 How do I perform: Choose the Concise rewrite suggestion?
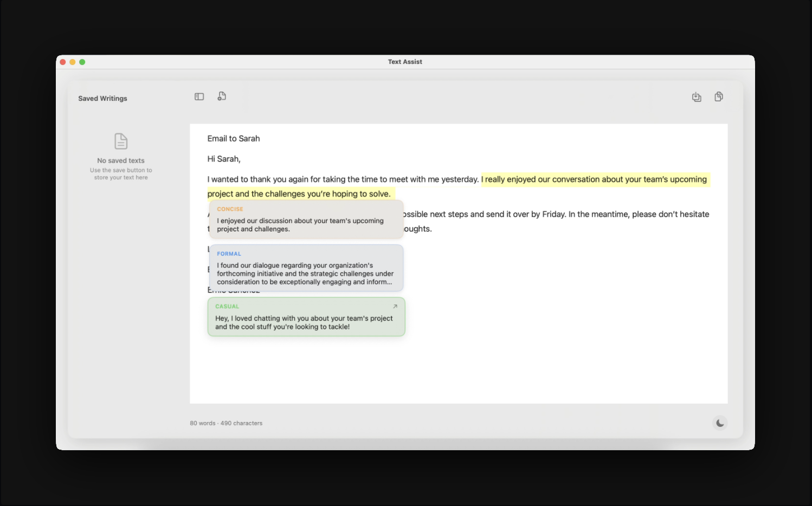(x=306, y=220)
